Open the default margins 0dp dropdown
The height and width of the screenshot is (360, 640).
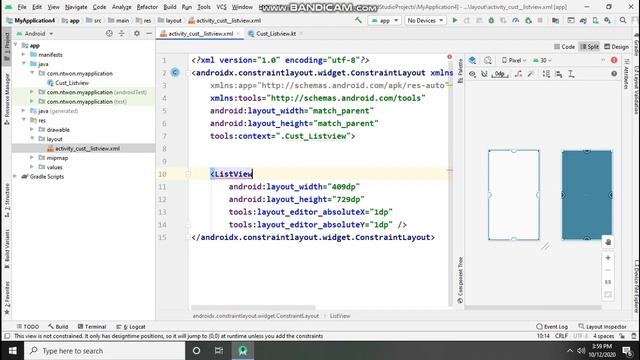[x=500, y=74]
